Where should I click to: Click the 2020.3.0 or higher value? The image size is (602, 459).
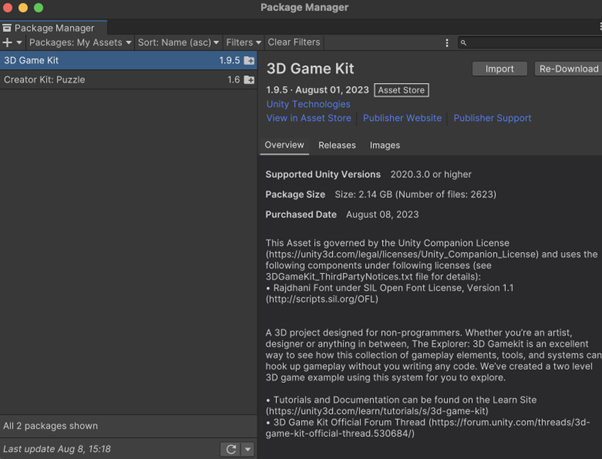(x=431, y=175)
